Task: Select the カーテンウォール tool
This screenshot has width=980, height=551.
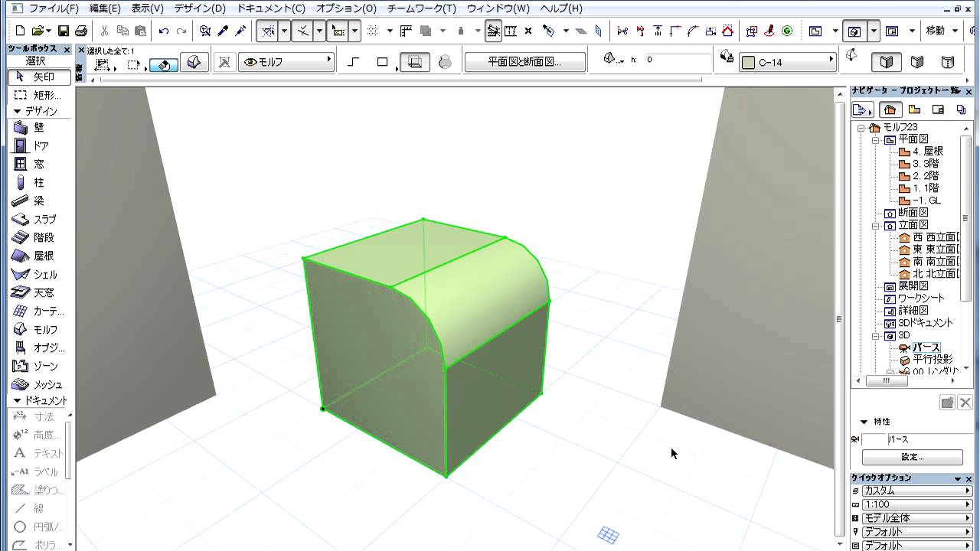Action: tap(40, 311)
